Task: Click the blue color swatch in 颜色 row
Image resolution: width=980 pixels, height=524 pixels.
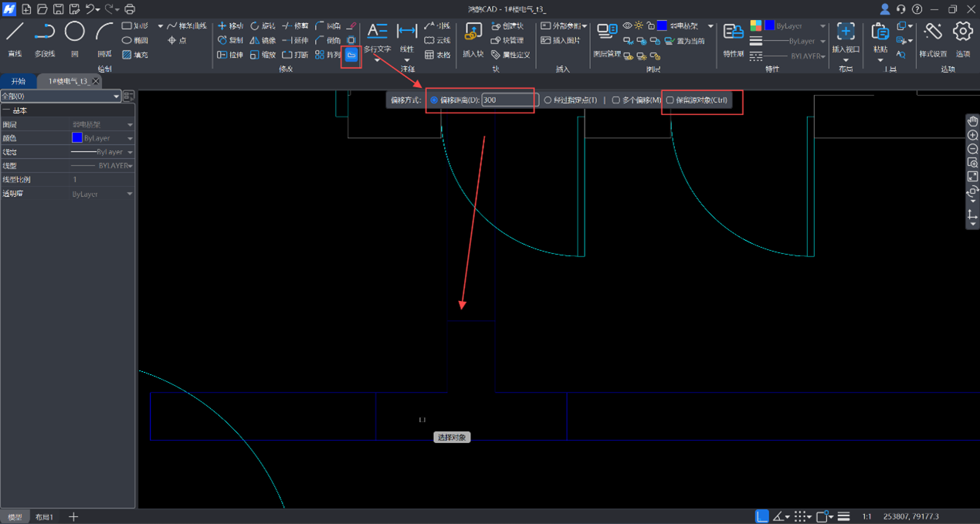Action: point(76,138)
